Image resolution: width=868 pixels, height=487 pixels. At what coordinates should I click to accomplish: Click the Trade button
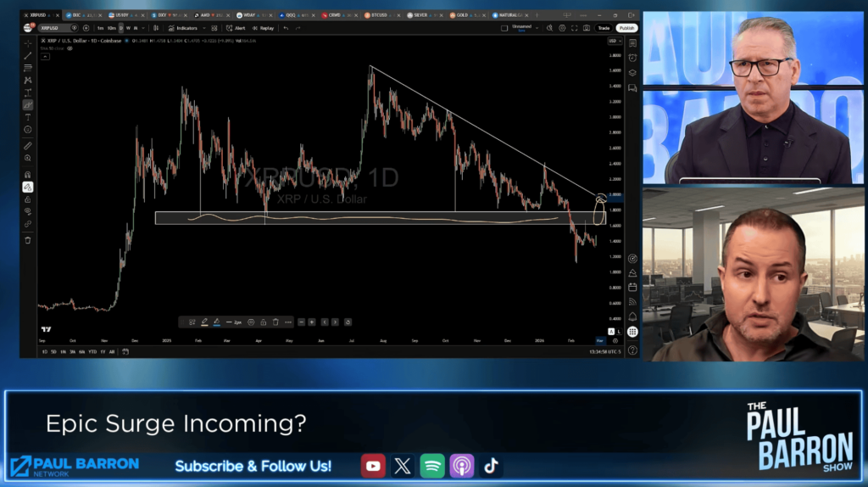click(x=604, y=28)
